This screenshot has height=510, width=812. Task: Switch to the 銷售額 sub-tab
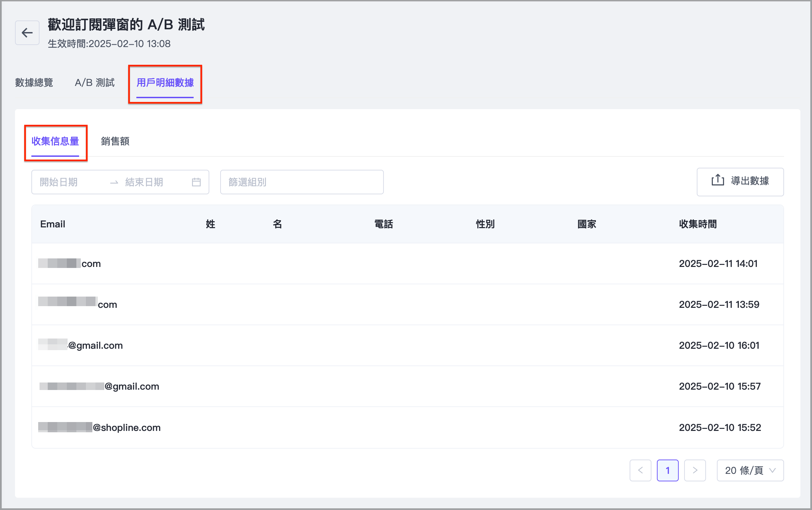tap(115, 141)
